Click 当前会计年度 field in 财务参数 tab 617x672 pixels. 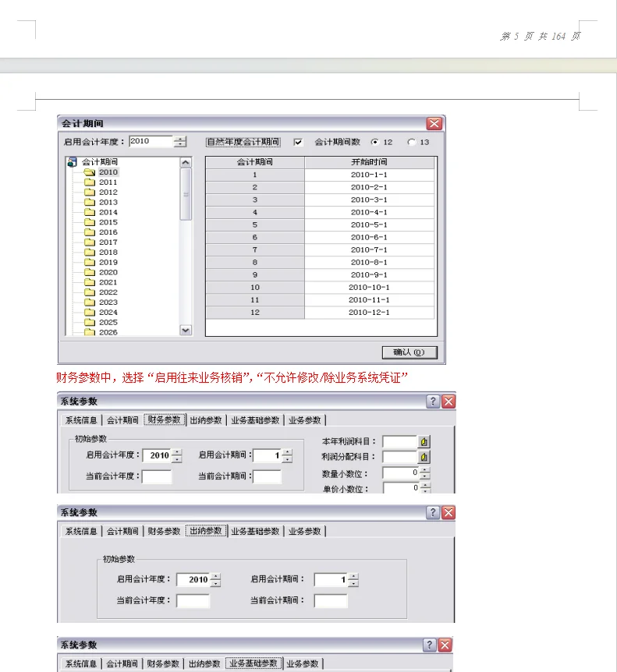[x=157, y=476]
